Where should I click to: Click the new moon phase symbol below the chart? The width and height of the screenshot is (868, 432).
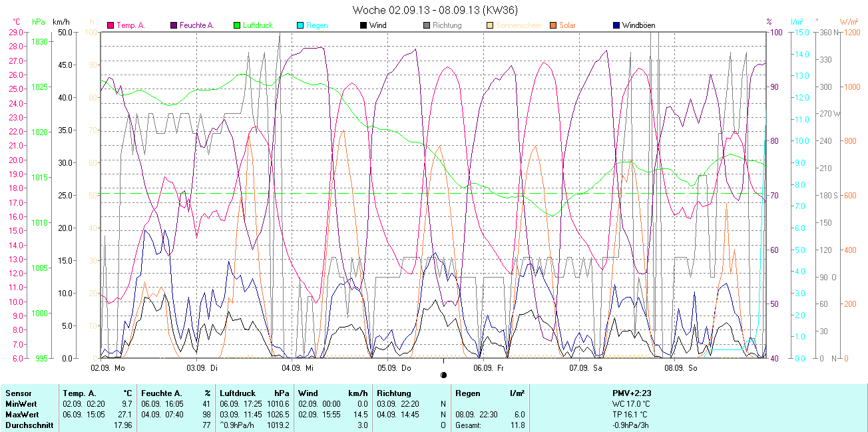[x=444, y=375]
